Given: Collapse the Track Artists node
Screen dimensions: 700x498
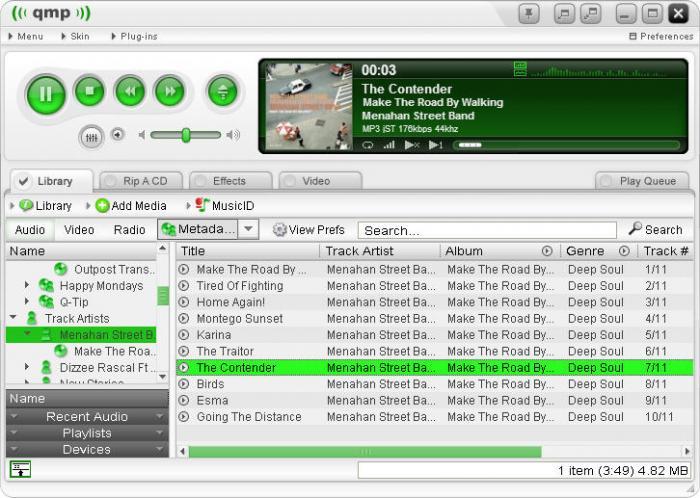Looking at the screenshot, I should coord(13,317).
